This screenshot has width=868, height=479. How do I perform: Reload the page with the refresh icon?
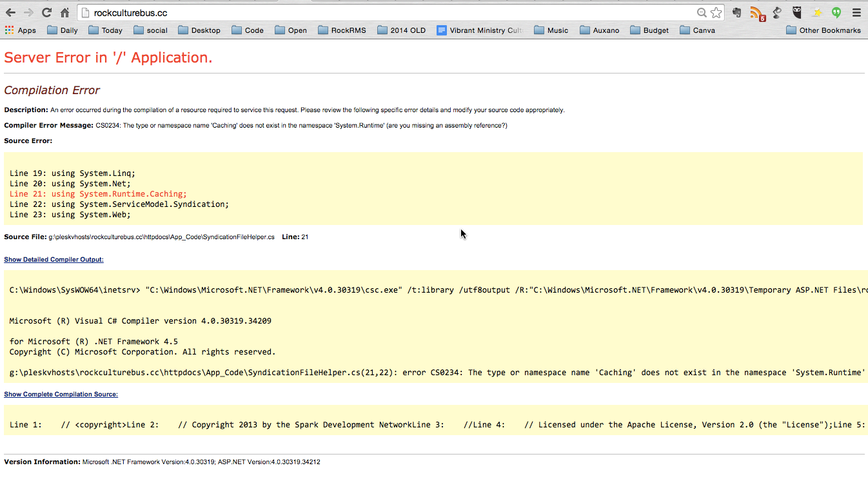(46, 13)
